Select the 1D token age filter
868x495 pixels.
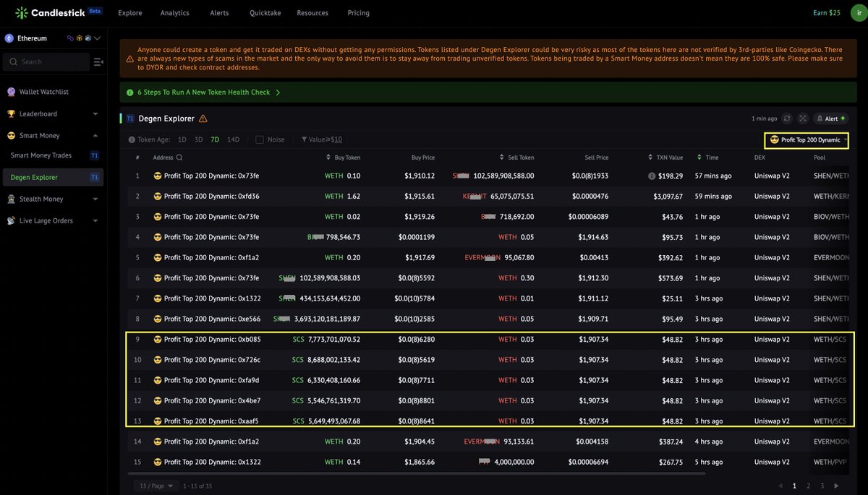click(x=182, y=139)
